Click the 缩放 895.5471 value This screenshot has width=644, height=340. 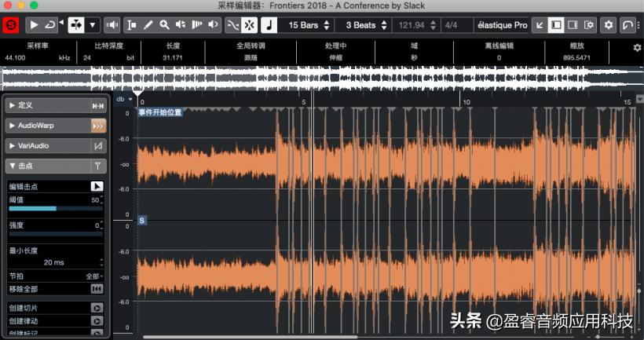tap(576, 58)
